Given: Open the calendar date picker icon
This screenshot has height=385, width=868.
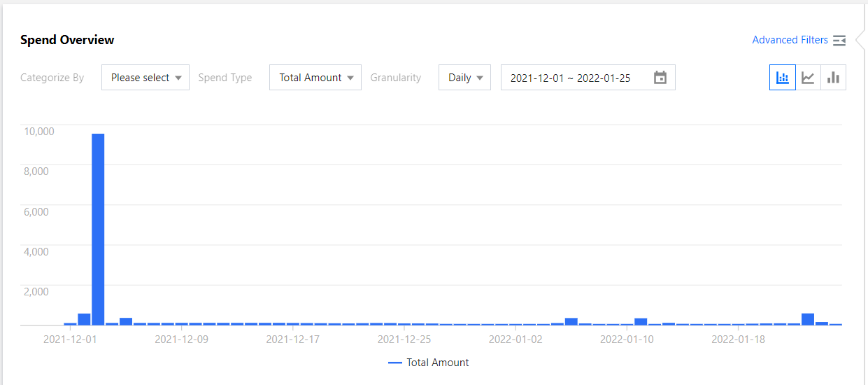Looking at the screenshot, I should point(660,78).
